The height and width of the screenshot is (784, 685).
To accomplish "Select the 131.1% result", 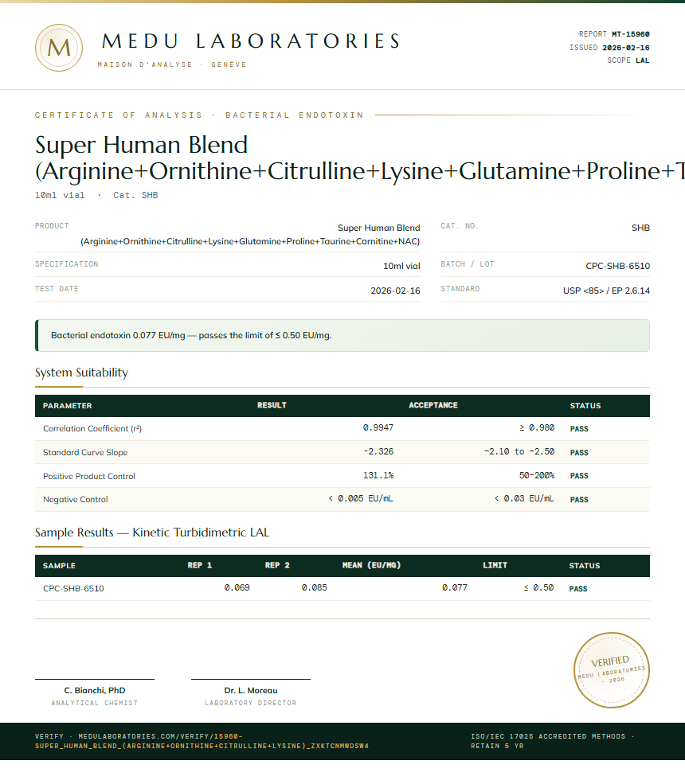I will tap(378, 475).
